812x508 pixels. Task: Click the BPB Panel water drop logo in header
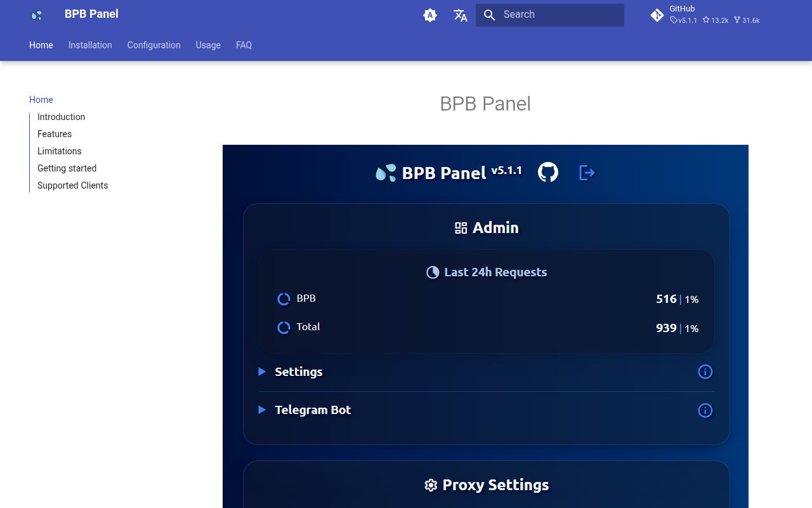(x=37, y=15)
